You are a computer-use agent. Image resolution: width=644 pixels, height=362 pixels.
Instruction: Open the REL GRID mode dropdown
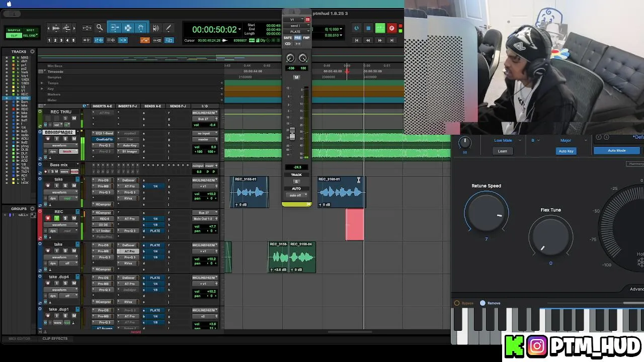tap(30, 36)
